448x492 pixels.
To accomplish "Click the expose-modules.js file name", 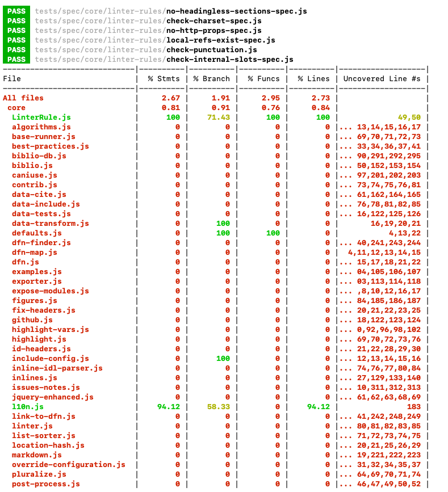I will click(x=51, y=291).
